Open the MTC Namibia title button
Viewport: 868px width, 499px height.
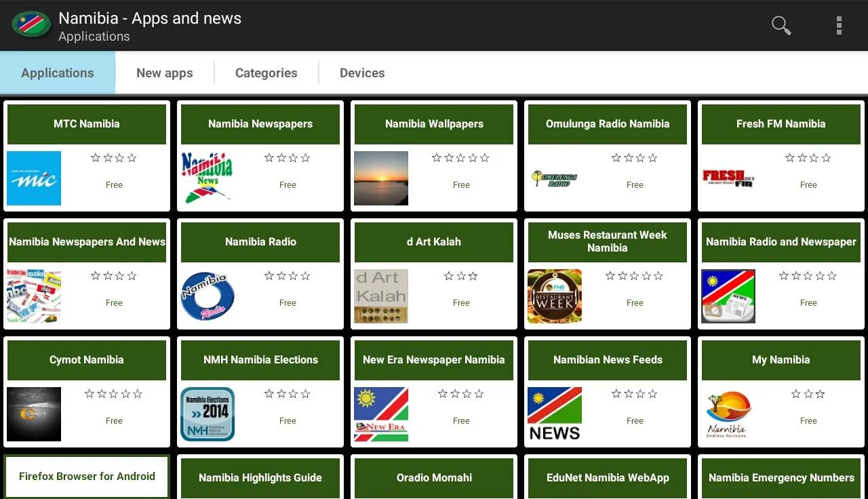pos(87,124)
